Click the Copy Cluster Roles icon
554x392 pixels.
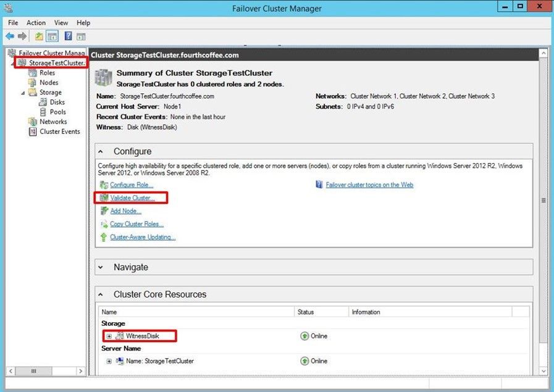click(104, 224)
